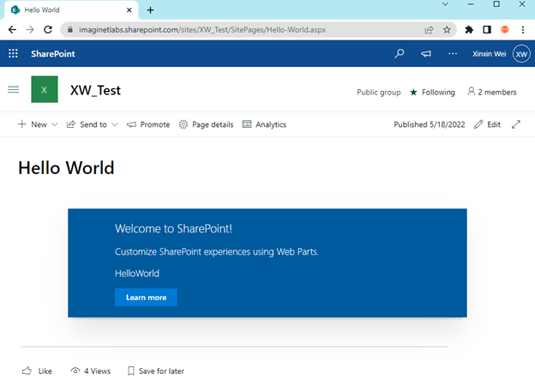This screenshot has width=535, height=392.
Task: Click the padlock site info icon
Action: coord(70,30)
